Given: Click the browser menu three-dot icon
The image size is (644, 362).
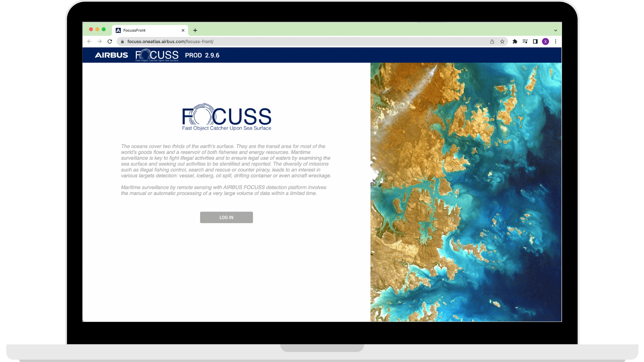Looking at the screenshot, I should pos(556,42).
